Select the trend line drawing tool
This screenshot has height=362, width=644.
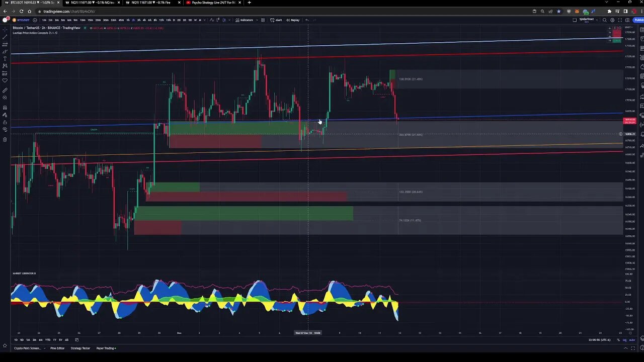5,37
